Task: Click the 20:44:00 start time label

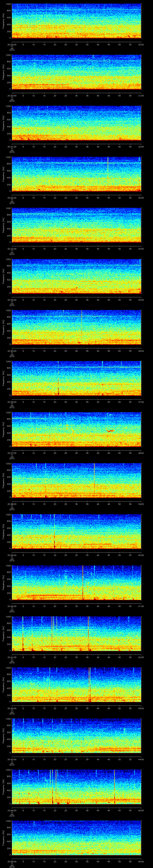Action: click(12, 810)
